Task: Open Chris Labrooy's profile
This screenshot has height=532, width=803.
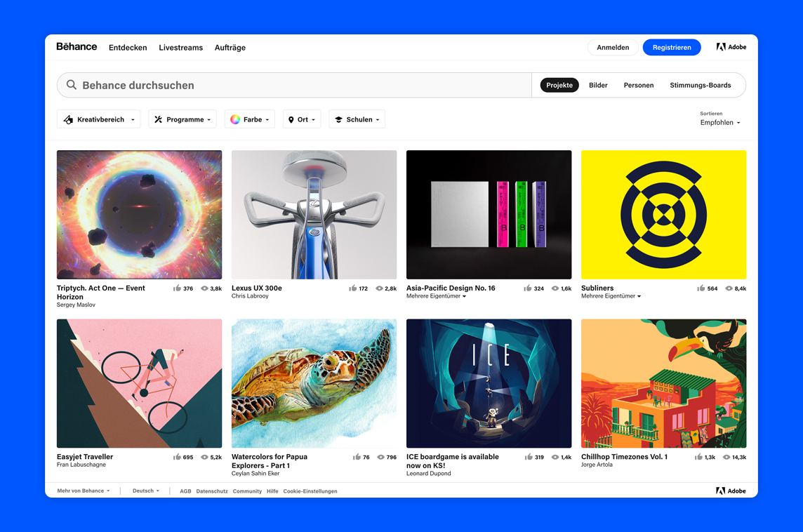Action: coord(250,296)
